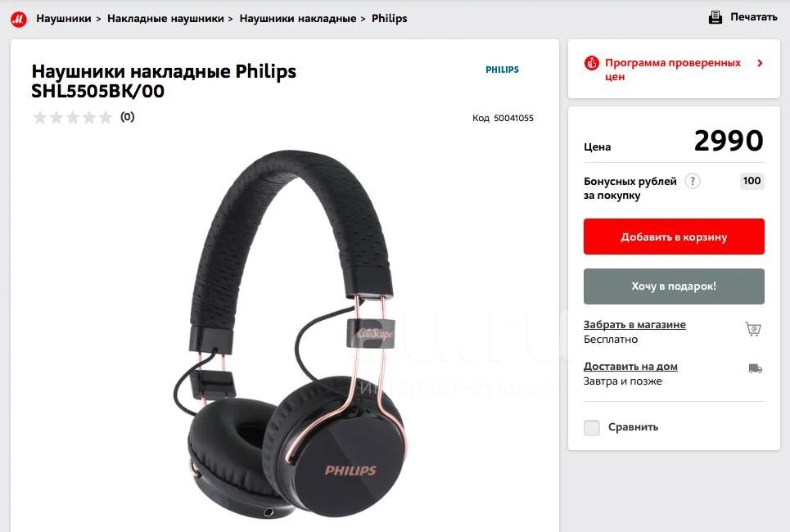Click the question mark help icon near Бонусных рублей
This screenshot has width=790, height=532.
coord(693,181)
